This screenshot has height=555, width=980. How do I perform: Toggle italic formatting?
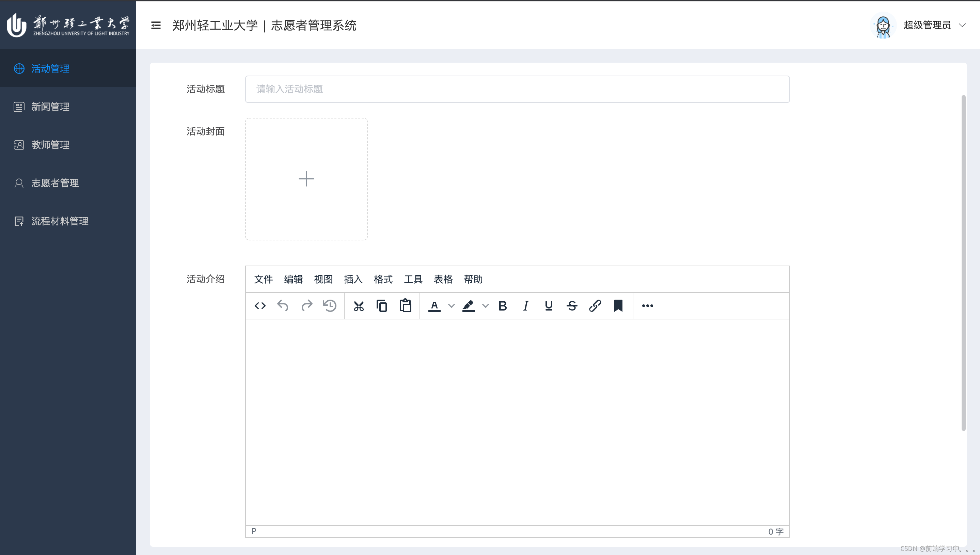coord(526,306)
